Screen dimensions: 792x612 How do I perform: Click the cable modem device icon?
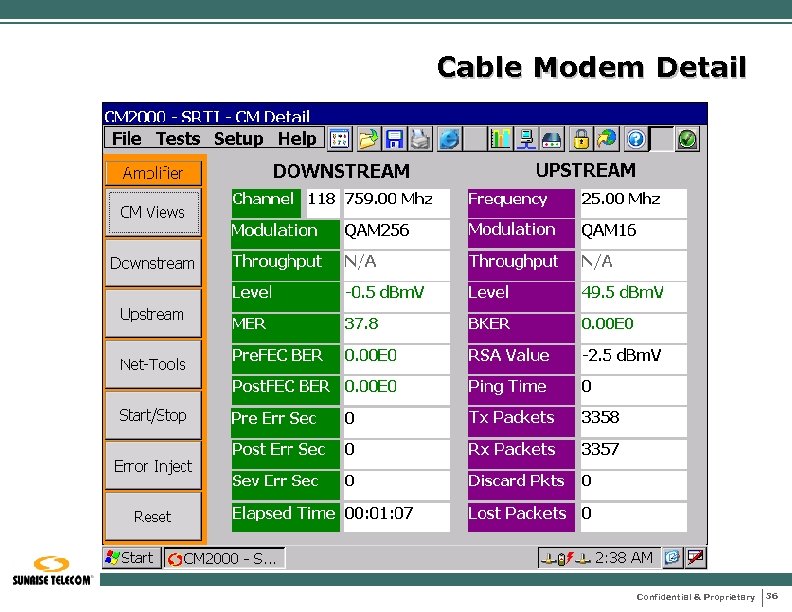[x=552, y=139]
